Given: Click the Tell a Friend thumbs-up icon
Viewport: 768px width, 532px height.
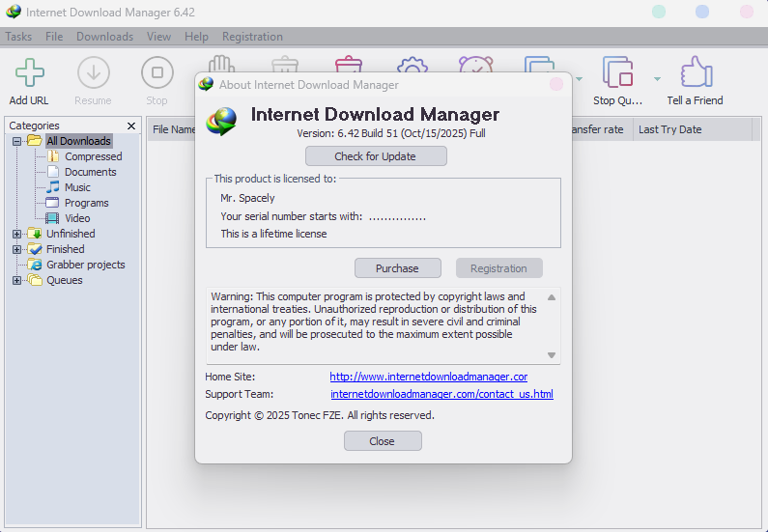Looking at the screenshot, I should (x=696, y=71).
